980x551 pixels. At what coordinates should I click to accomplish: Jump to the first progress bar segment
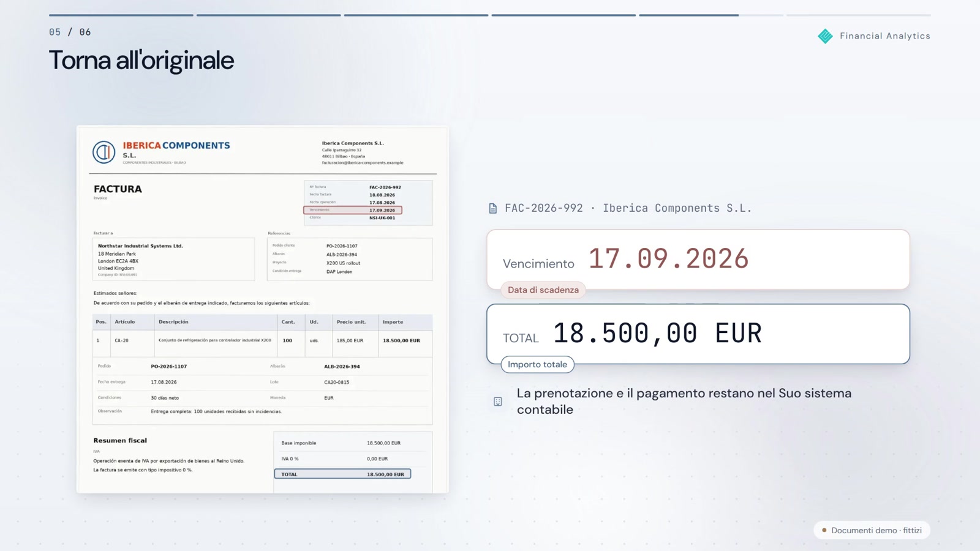(x=121, y=15)
